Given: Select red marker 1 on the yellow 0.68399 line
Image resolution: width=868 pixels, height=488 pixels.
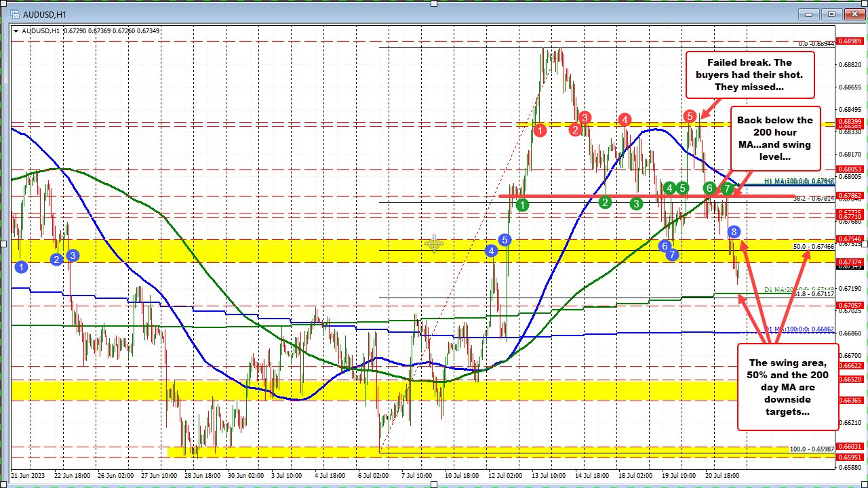Looking at the screenshot, I should (540, 130).
